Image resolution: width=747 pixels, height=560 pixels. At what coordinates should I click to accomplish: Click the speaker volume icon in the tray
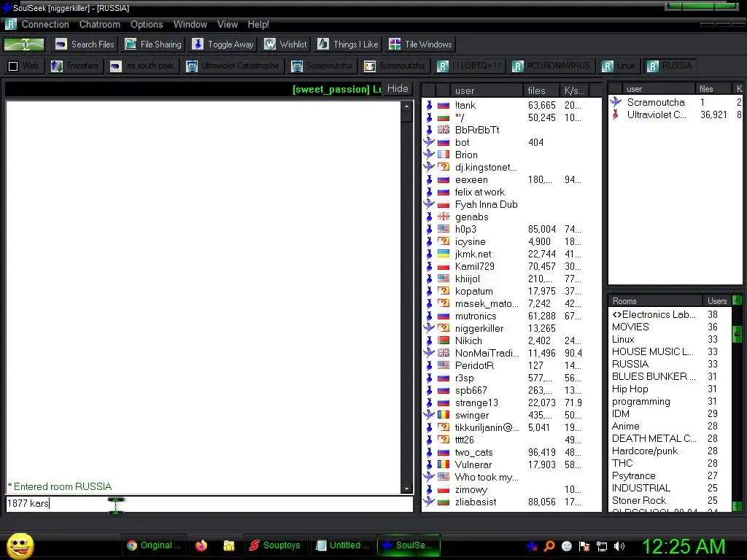(619, 546)
